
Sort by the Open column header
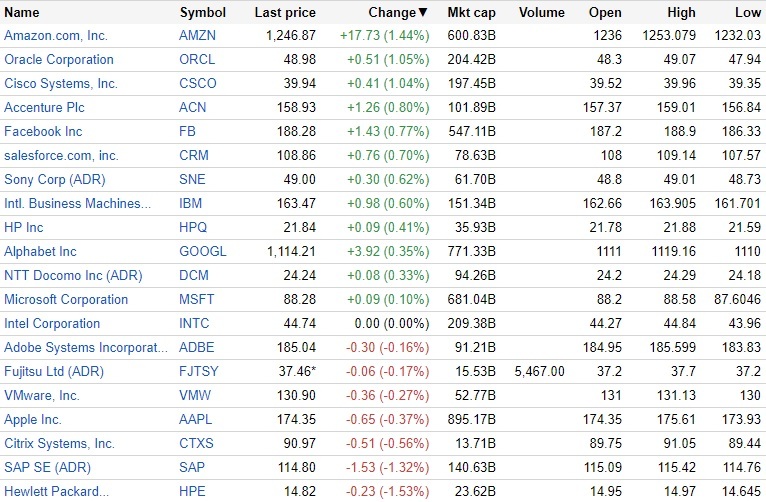tap(607, 13)
